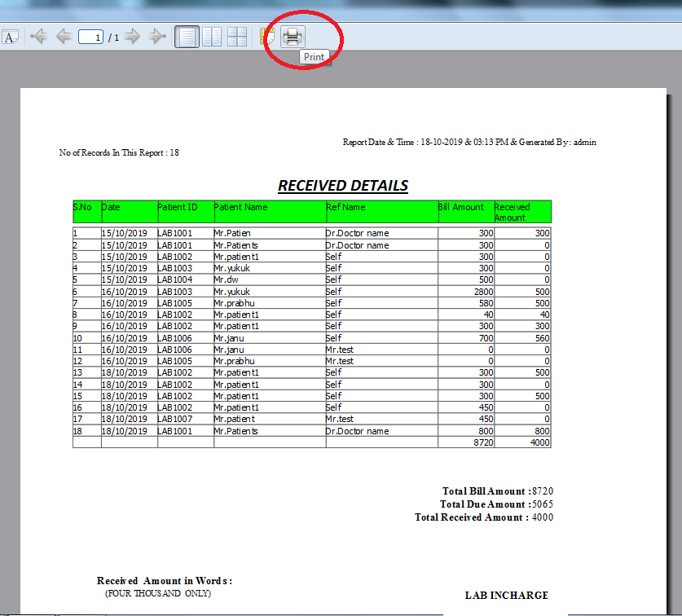Click LAB1007 patient ID in row 17
Image resolution: width=682 pixels, height=616 pixels.
[174, 419]
